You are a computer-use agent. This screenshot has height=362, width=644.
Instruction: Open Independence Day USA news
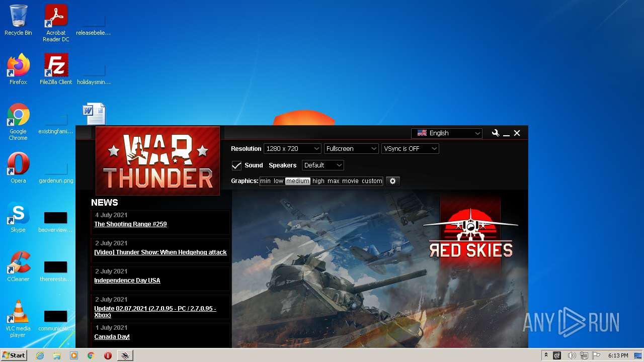point(127,281)
